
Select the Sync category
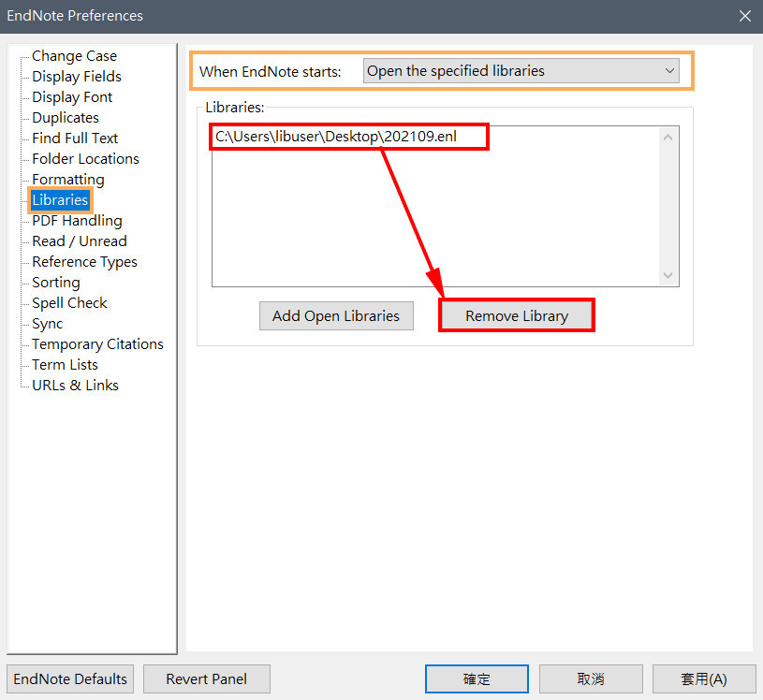(47, 324)
